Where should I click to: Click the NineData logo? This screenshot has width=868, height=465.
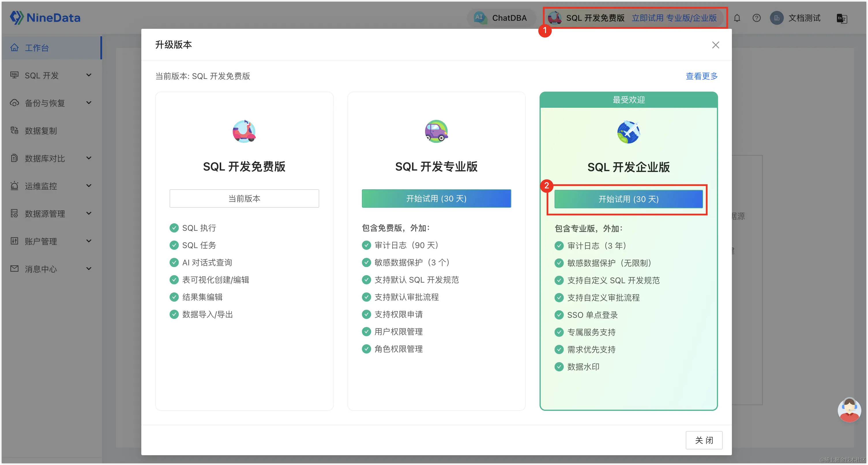click(x=45, y=18)
